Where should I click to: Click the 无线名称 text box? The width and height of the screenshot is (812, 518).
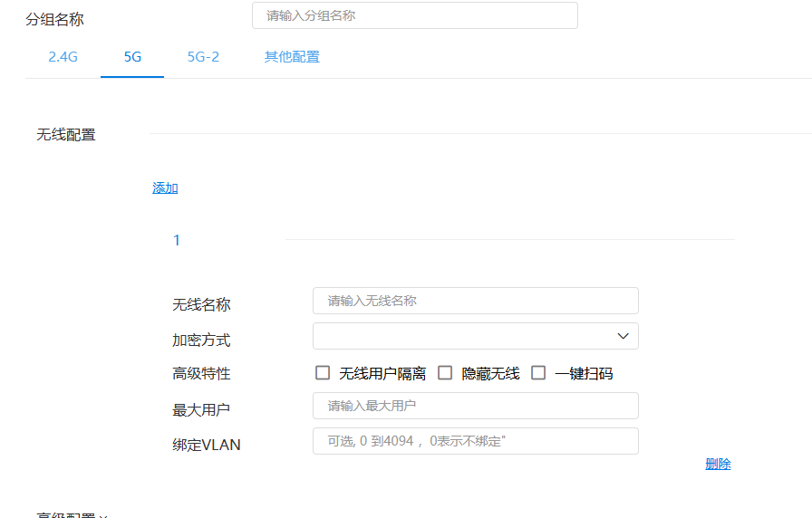pos(475,301)
